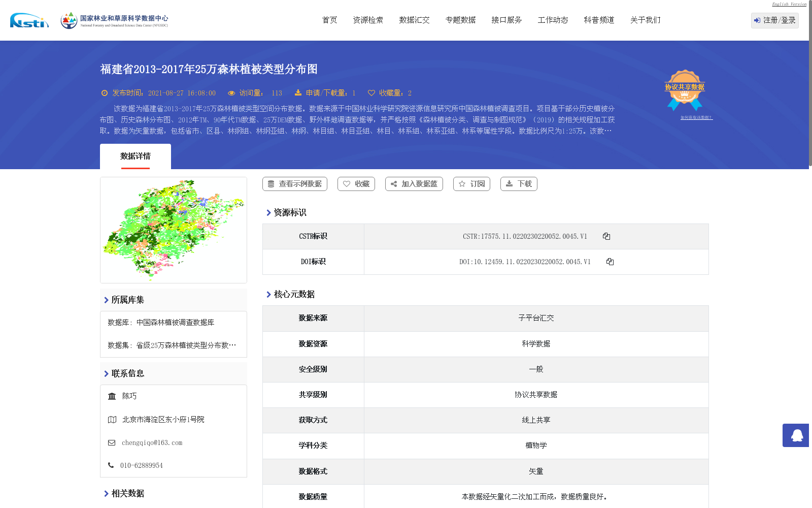Click the page vertical scrollbar

coord(810,84)
